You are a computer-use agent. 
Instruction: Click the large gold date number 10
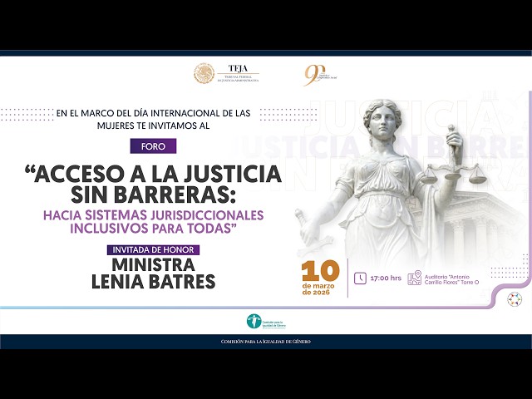click(x=321, y=271)
